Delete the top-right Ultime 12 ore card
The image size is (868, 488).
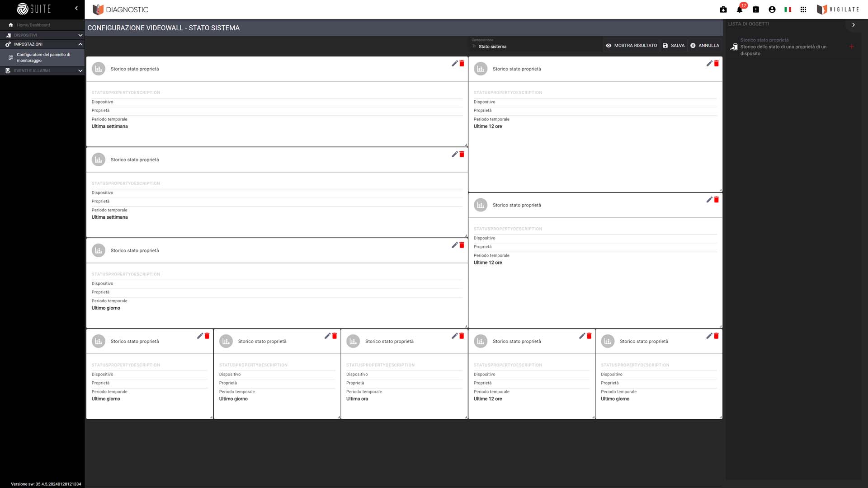[x=717, y=64]
